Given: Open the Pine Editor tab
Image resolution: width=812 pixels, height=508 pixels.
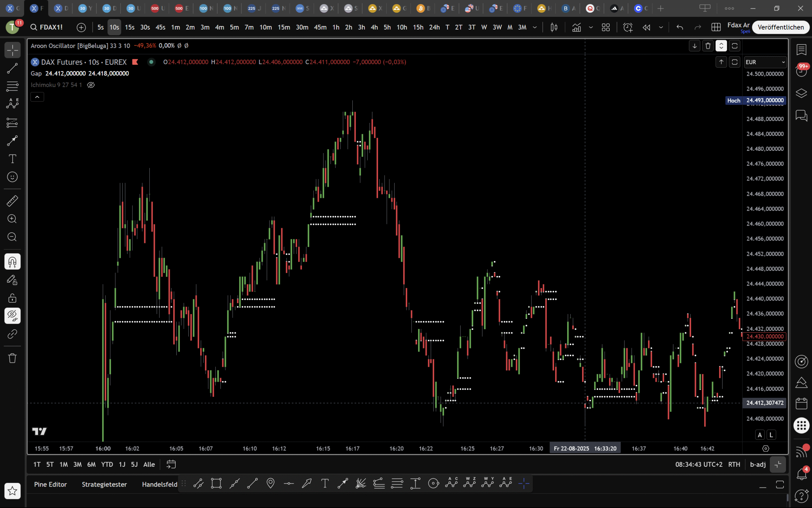Looking at the screenshot, I should point(50,485).
